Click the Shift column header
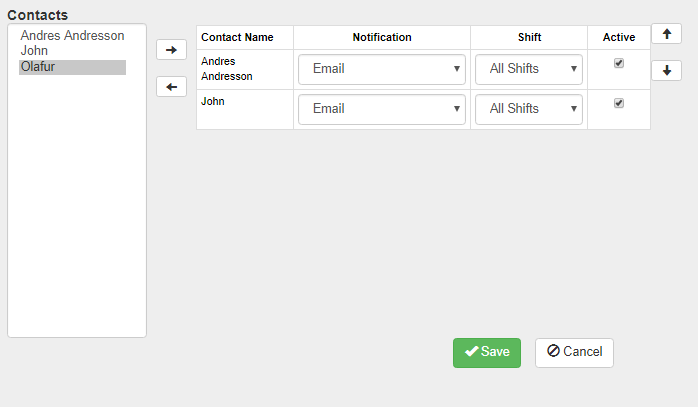 coord(529,38)
